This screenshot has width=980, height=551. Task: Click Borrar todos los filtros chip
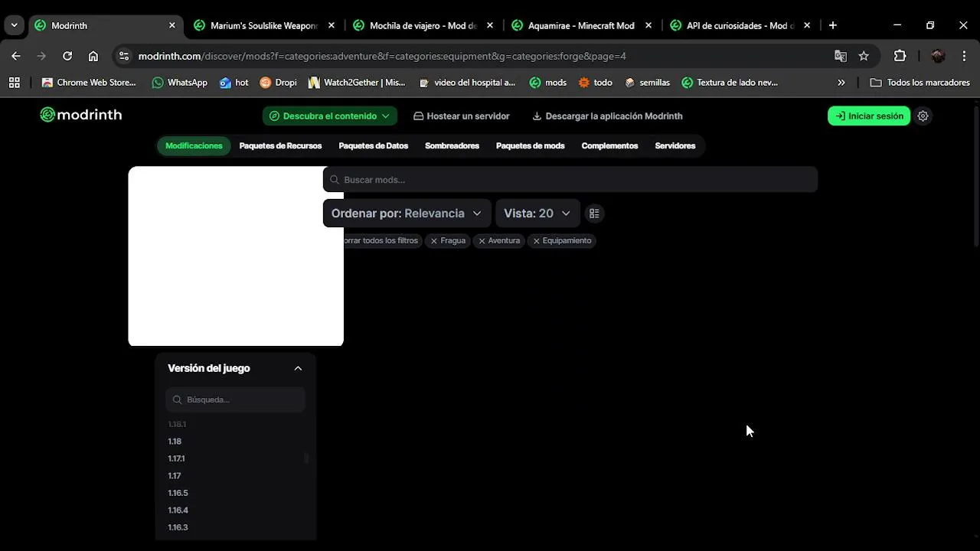click(x=382, y=240)
